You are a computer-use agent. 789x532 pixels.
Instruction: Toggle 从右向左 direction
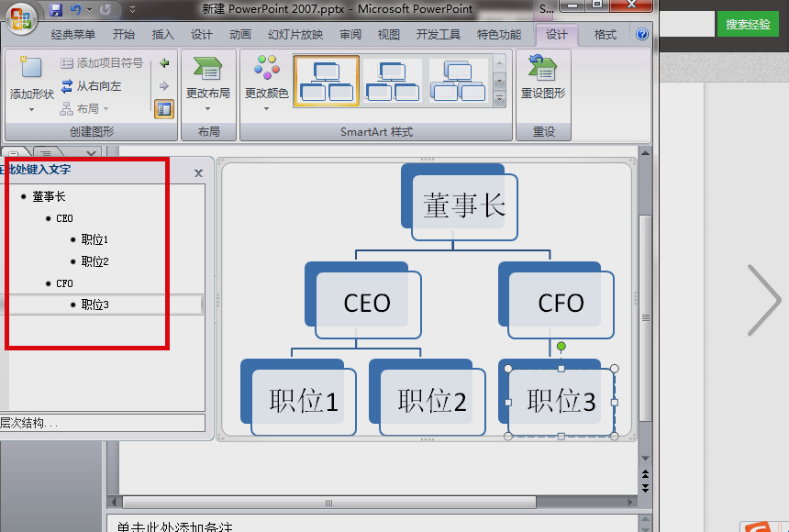[x=91, y=86]
